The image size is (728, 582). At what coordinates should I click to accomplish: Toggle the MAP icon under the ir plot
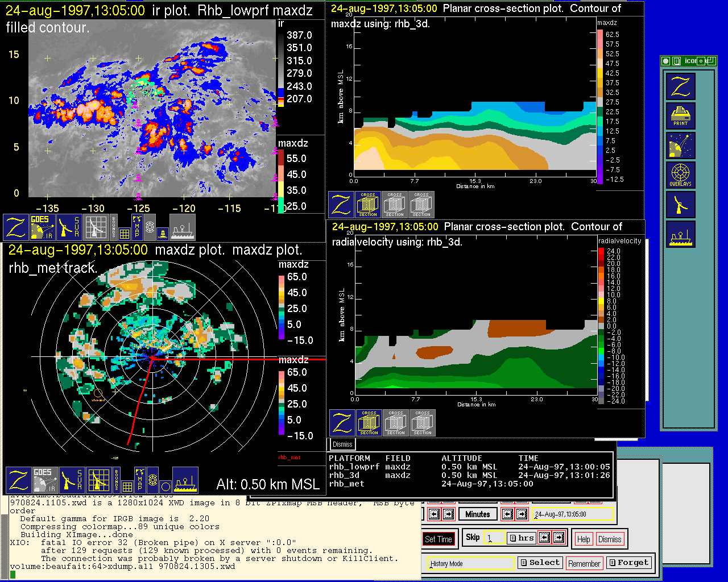(137, 227)
